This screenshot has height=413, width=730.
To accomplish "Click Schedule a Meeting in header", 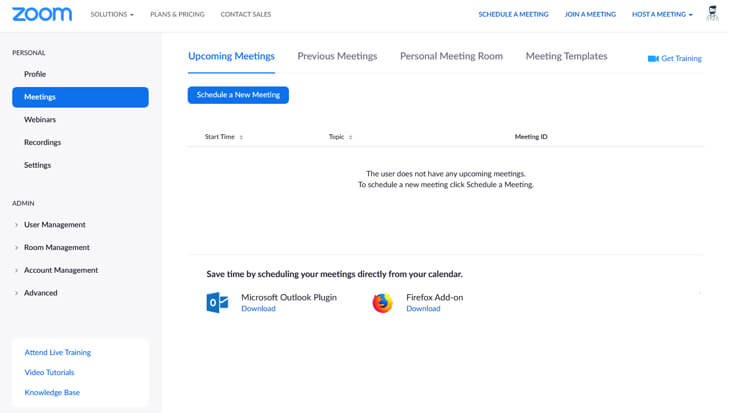I will click(513, 14).
